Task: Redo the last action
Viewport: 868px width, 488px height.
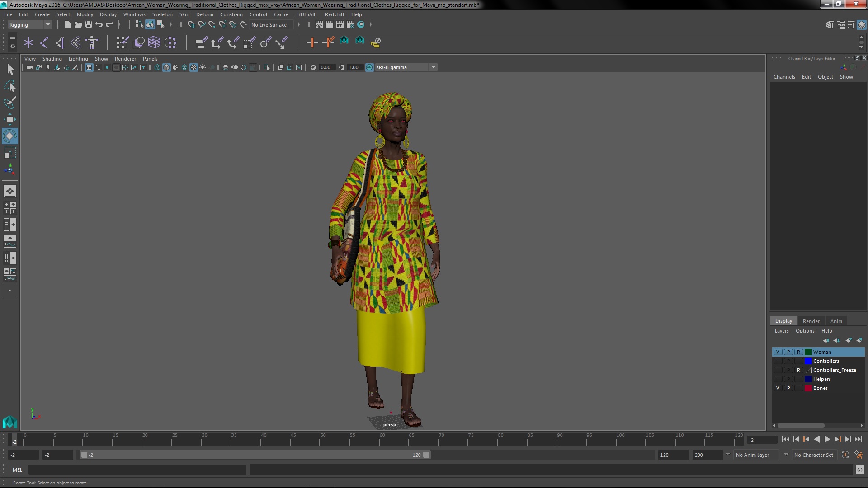Action: coord(109,24)
